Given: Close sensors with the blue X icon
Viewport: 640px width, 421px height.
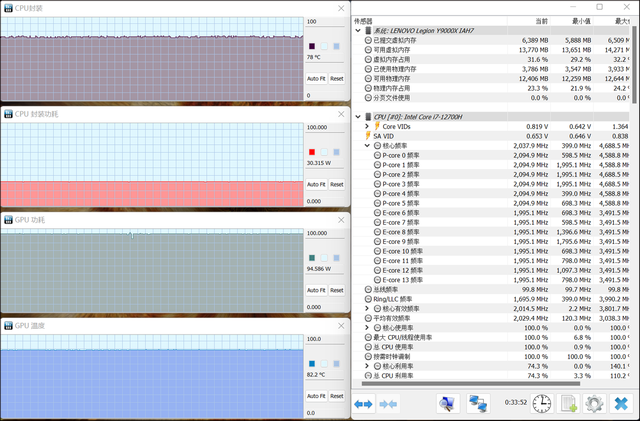Looking at the screenshot, I should 621,404.
